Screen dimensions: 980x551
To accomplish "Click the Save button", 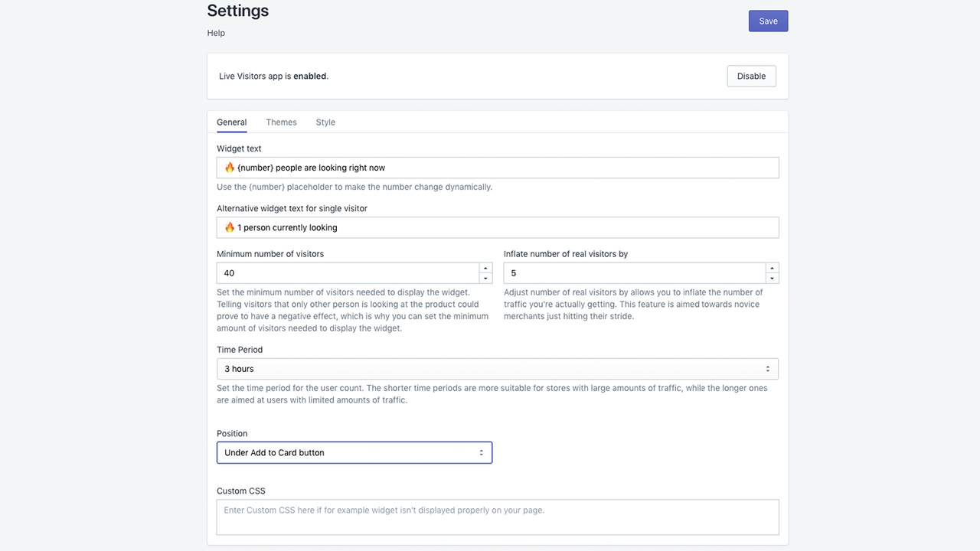I will (x=768, y=21).
